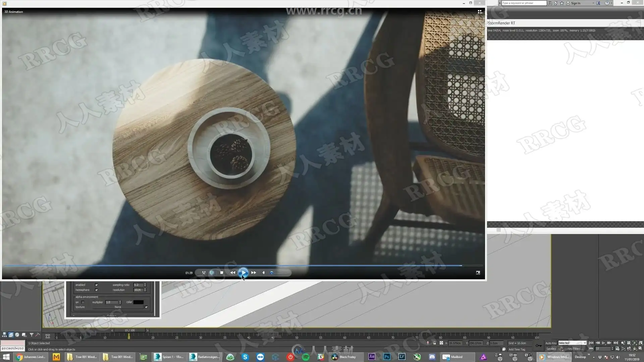Click the fast-forward (next) button in the media player
The height and width of the screenshot is (362, 644).
pyautogui.click(x=254, y=273)
